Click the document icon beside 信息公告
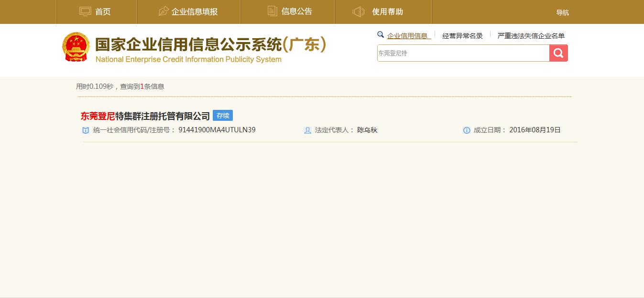The height and width of the screenshot is (298, 644). [273, 11]
